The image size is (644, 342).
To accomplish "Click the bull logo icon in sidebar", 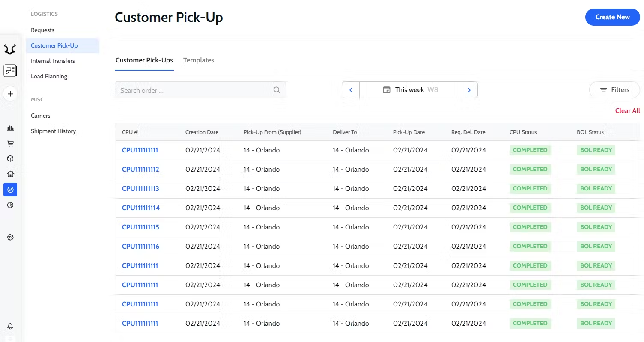I will pyautogui.click(x=10, y=50).
